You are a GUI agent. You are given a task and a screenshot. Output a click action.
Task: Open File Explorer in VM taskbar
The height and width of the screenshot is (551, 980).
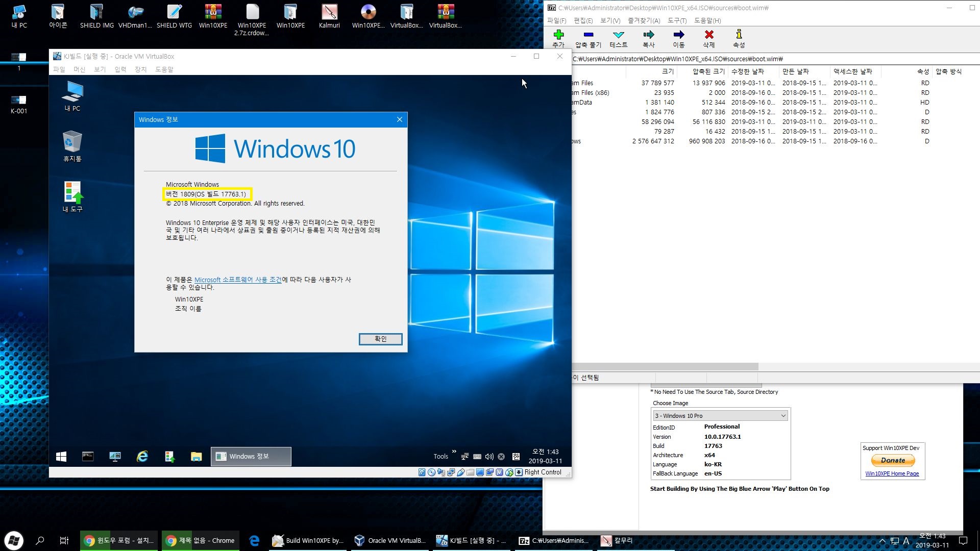click(x=196, y=457)
